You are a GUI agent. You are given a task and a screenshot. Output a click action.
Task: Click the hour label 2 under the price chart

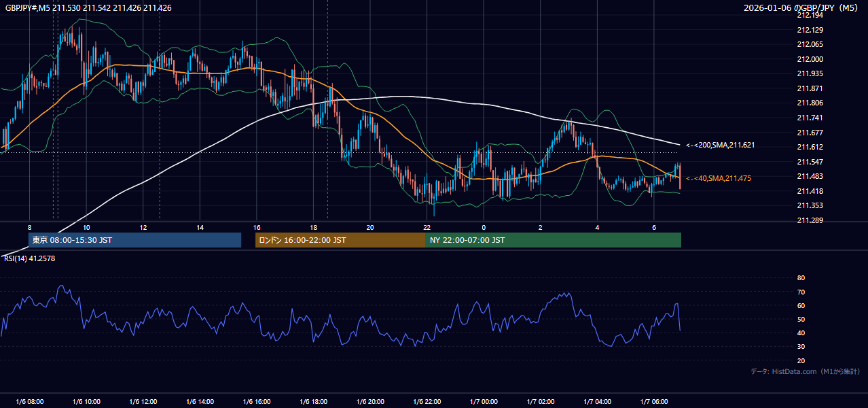(x=540, y=227)
